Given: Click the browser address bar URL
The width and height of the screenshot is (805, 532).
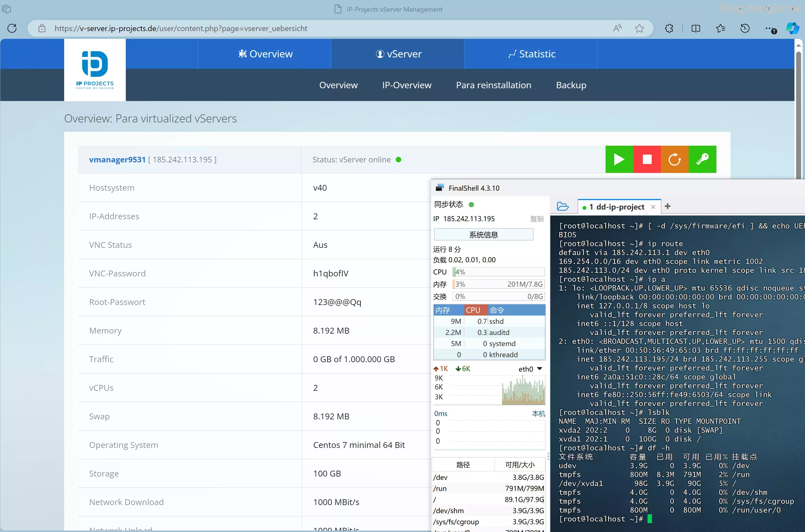Looking at the screenshot, I should click(181, 29).
